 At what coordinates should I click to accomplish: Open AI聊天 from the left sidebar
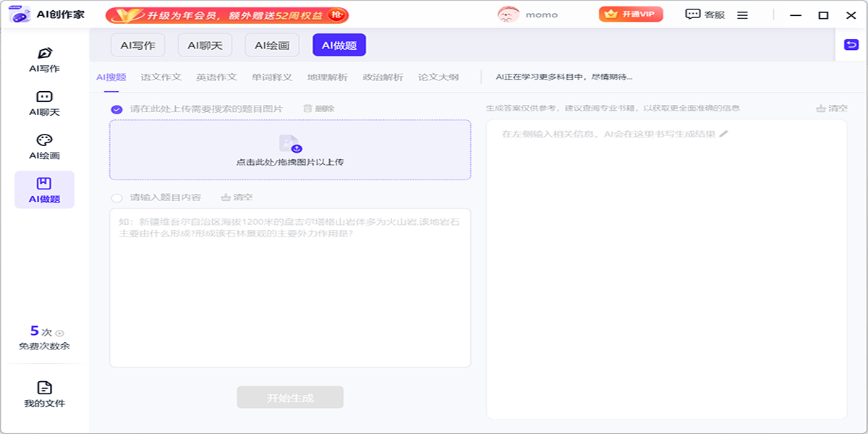[x=44, y=103]
